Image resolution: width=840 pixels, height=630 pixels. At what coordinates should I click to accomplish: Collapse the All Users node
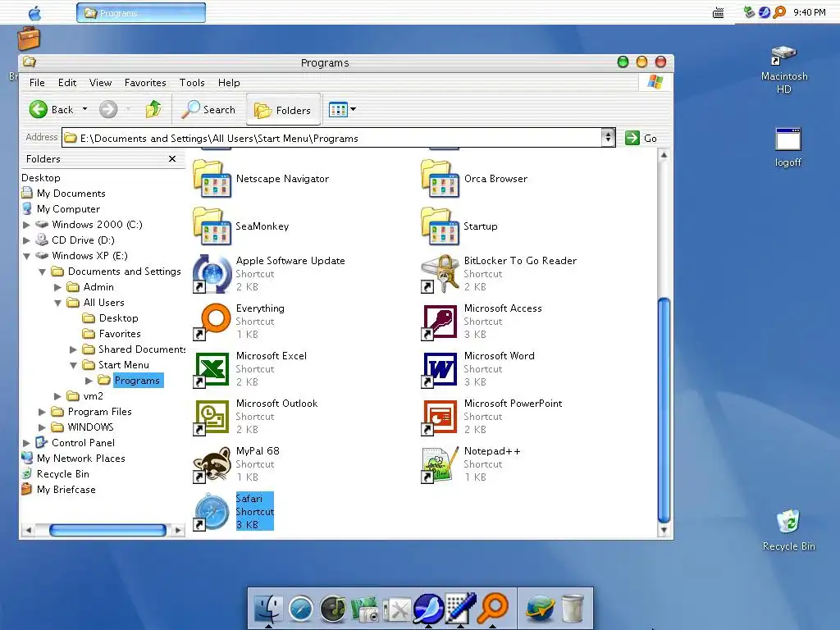tap(58, 303)
